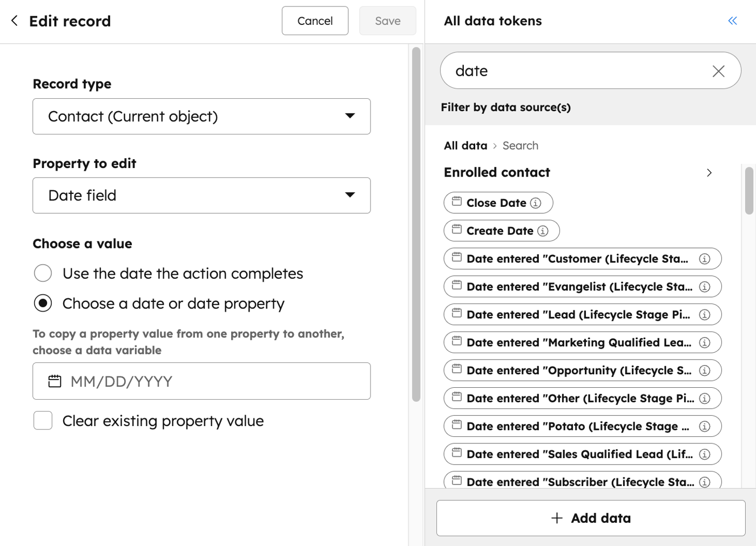Click the calendar icon on the Close Date token
The width and height of the screenshot is (756, 546).
456,203
